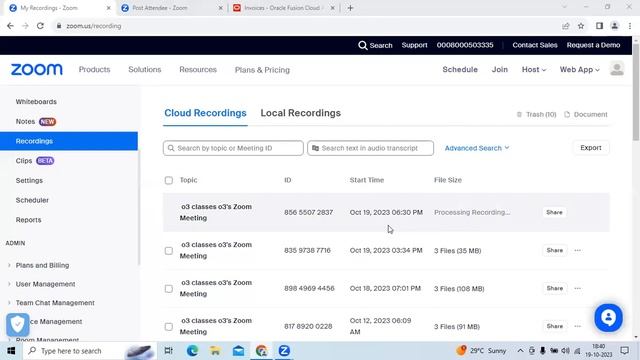Open Reports in sidebar
This screenshot has width=640, height=360.
28,220
